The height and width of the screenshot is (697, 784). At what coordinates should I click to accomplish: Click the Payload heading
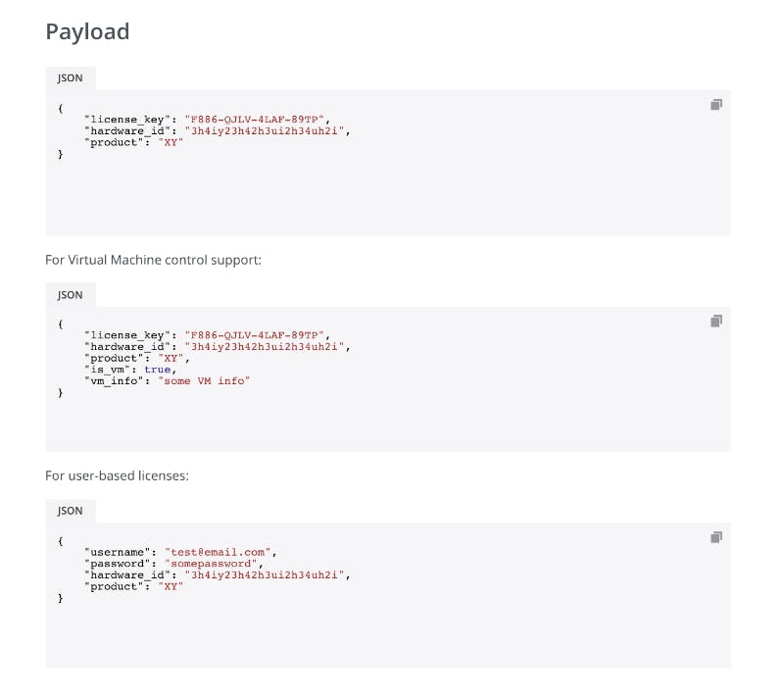pyautogui.click(x=87, y=32)
